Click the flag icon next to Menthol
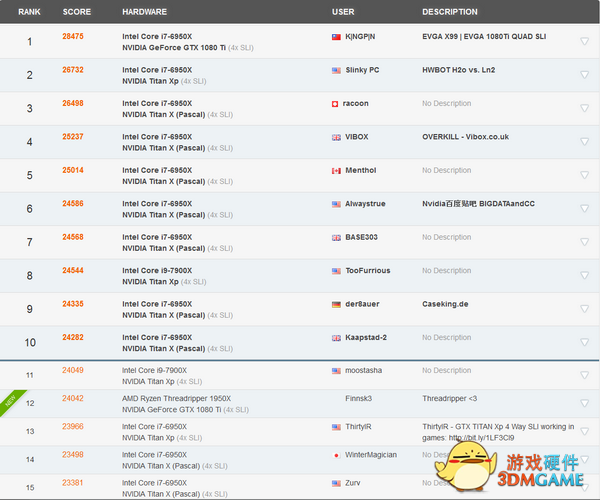The width and height of the screenshot is (600, 500). (x=336, y=171)
